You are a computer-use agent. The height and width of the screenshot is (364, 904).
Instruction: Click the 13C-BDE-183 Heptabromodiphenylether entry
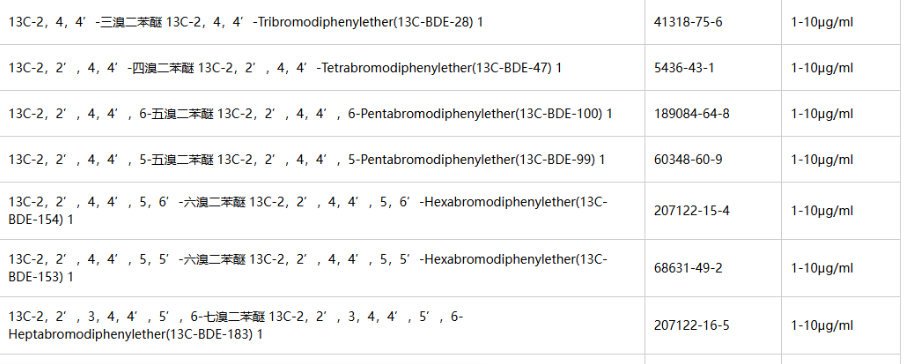[x=236, y=325]
